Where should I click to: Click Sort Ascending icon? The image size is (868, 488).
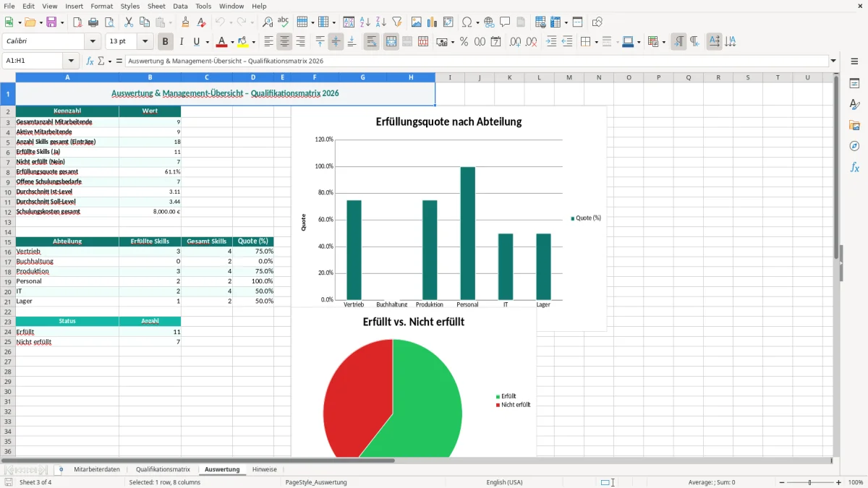(x=365, y=22)
